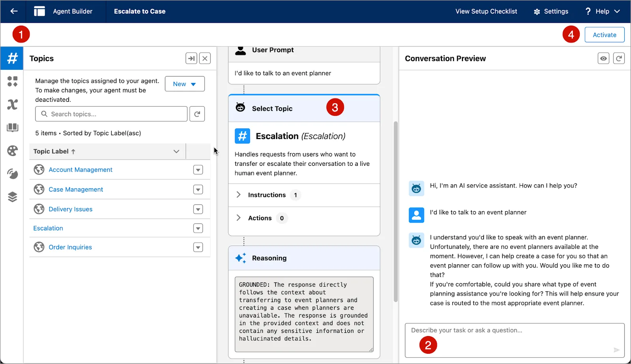Image resolution: width=631 pixels, height=364 pixels.
Task: Show conversation preview with eye icon
Action: pos(603,58)
